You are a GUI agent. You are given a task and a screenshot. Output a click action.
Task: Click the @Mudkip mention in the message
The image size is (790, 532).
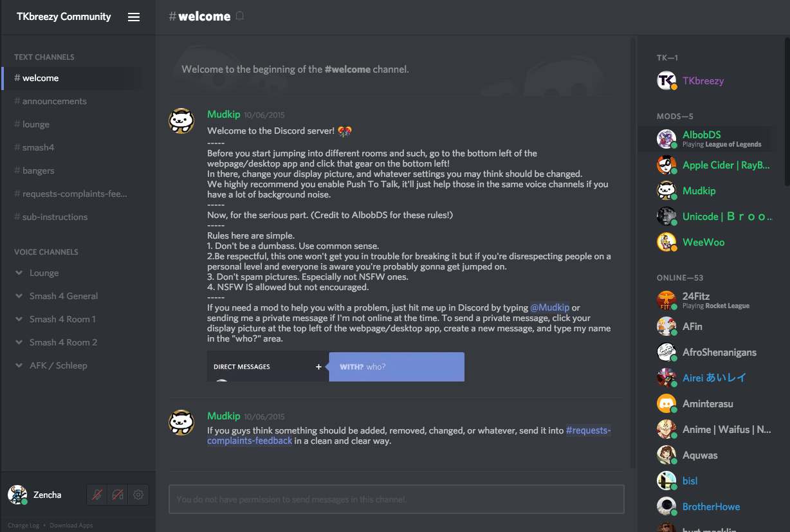point(549,307)
